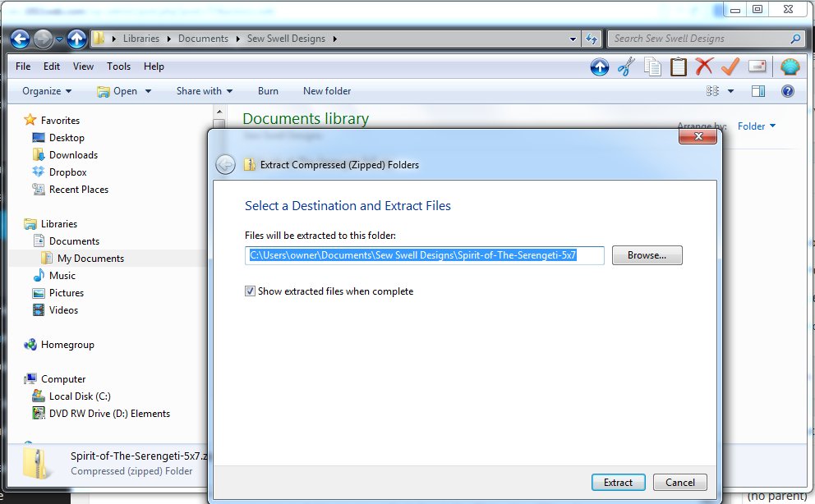Select Recent Places in navigation pane

[x=70, y=190]
